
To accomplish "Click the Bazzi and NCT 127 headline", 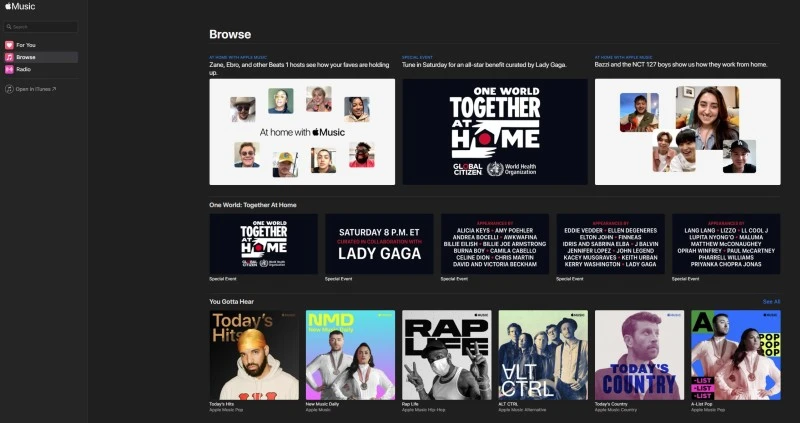I will (681, 65).
